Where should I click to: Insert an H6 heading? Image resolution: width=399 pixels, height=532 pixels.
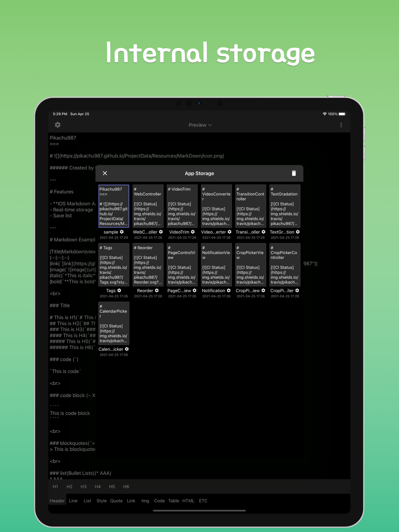coord(126,487)
